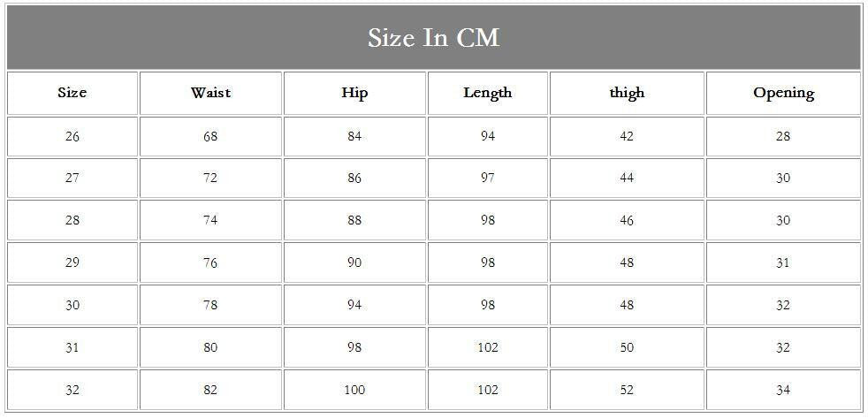Click size 32 row label

tap(72, 390)
